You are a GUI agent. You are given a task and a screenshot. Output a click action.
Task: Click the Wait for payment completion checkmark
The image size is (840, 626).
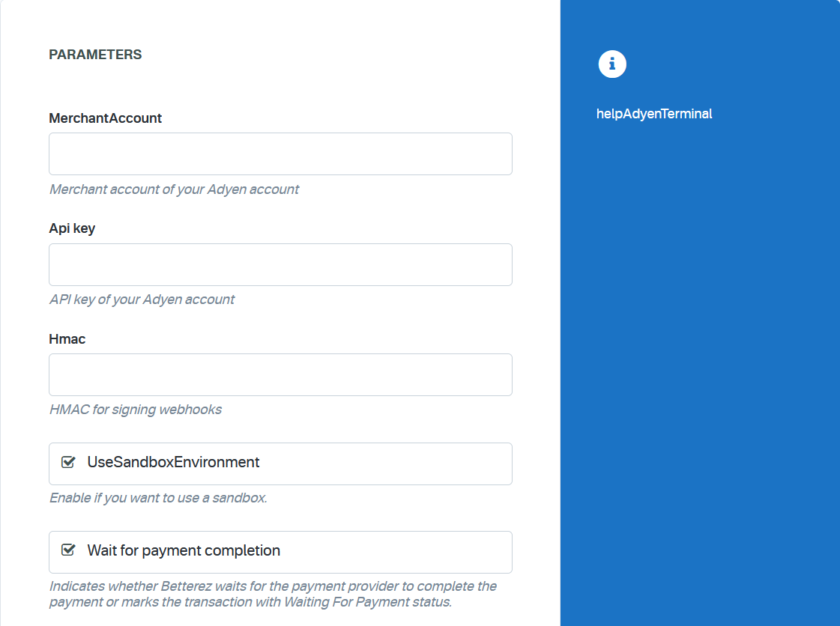coord(68,550)
